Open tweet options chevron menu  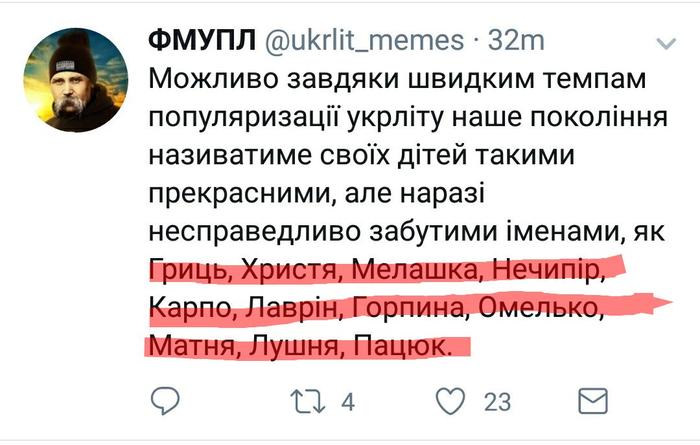(667, 42)
